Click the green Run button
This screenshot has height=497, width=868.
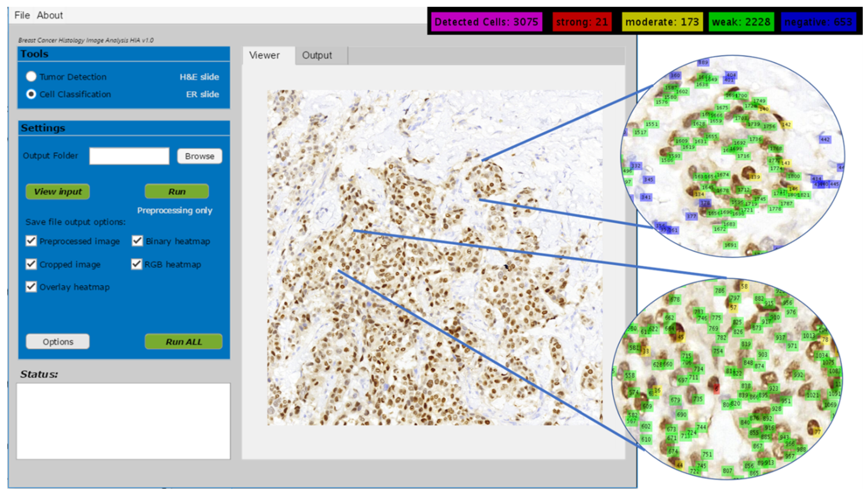177,191
